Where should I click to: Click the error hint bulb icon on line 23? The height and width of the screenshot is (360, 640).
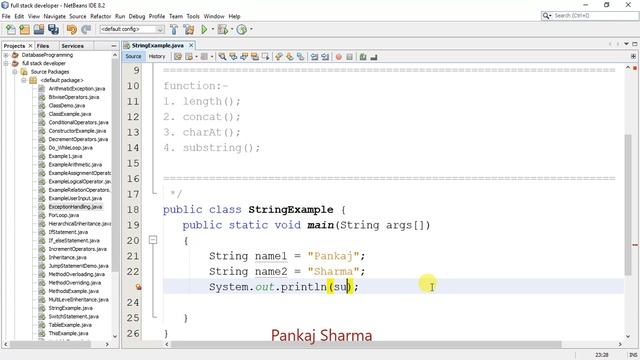[x=139, y=287]
